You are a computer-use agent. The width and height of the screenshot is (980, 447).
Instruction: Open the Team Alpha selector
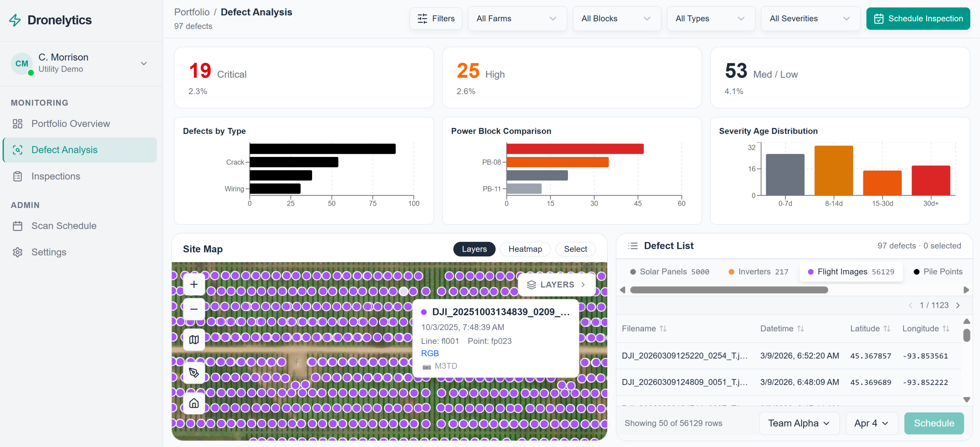click(x=799, y=423)
